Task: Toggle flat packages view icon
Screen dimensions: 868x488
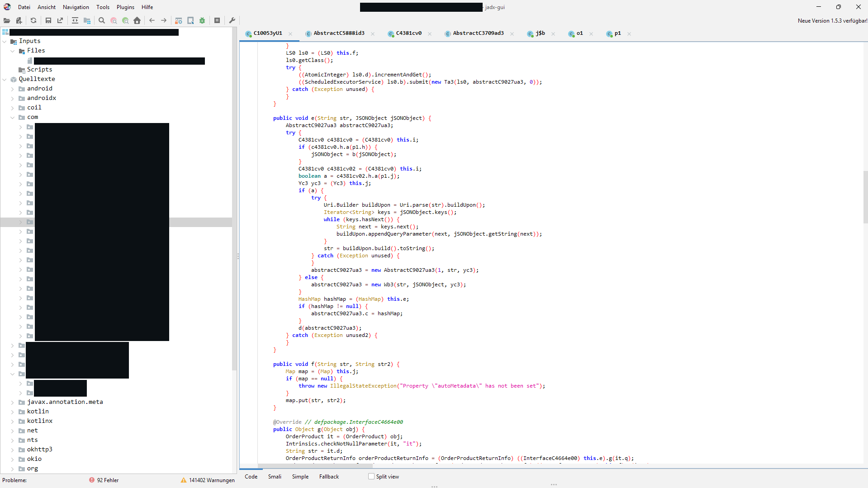Action: [86, 20]
